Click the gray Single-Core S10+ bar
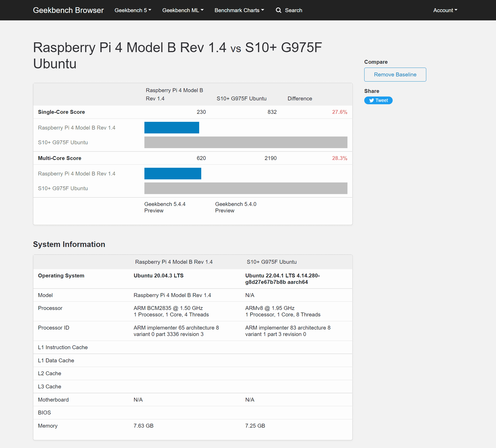The width and height of the screenshot is (496, 448). [x=246, y=142]
